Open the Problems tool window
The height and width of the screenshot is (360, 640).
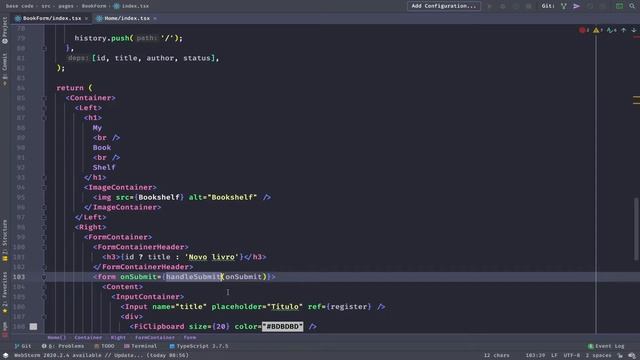pyautogui.click(x=62, y=346)
